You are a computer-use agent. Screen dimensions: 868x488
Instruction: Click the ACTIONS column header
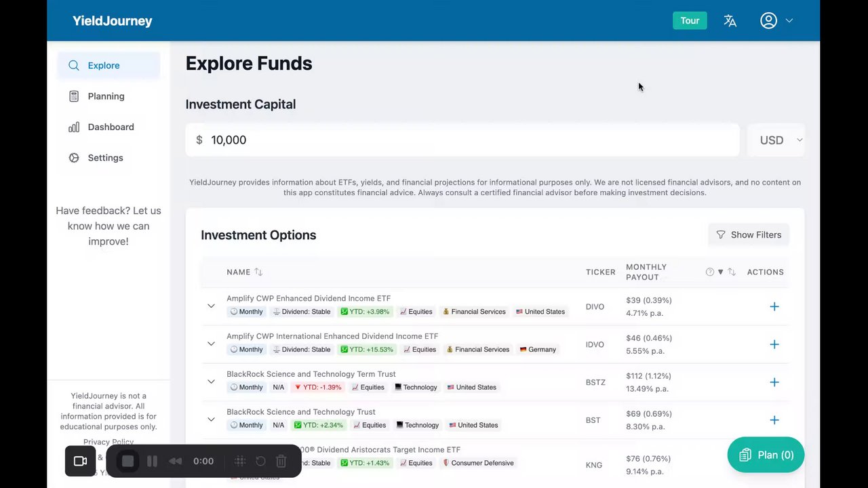point(765,272)
